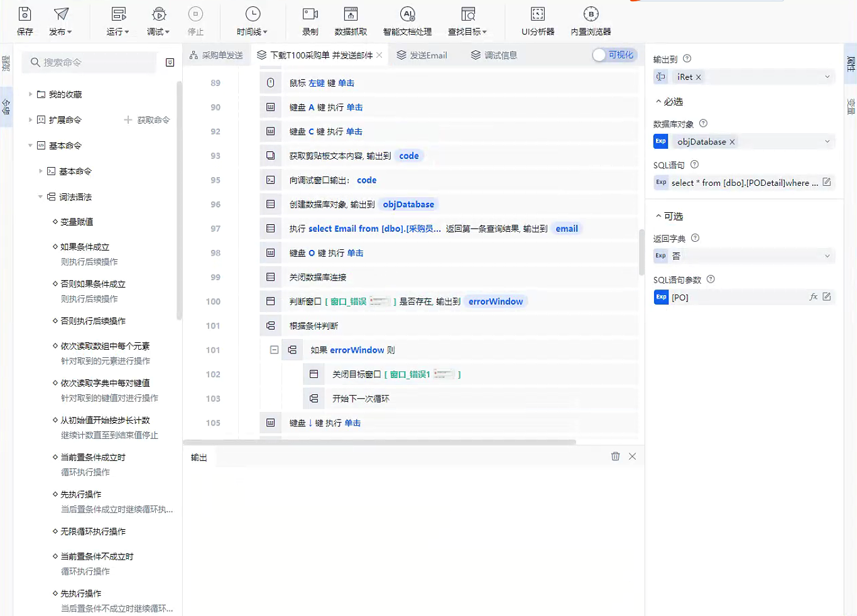Clear the output panel with trash icon
857x616 pixels.
click(x=616, y=457)
